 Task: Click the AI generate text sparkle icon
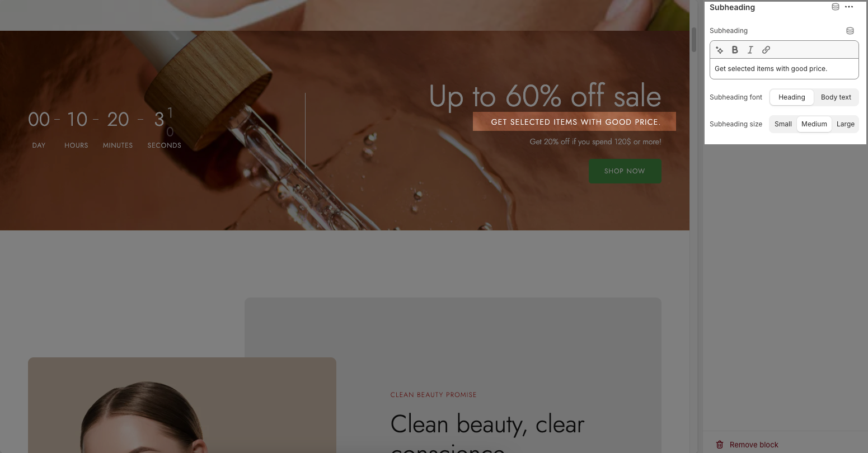click(720, 50)
